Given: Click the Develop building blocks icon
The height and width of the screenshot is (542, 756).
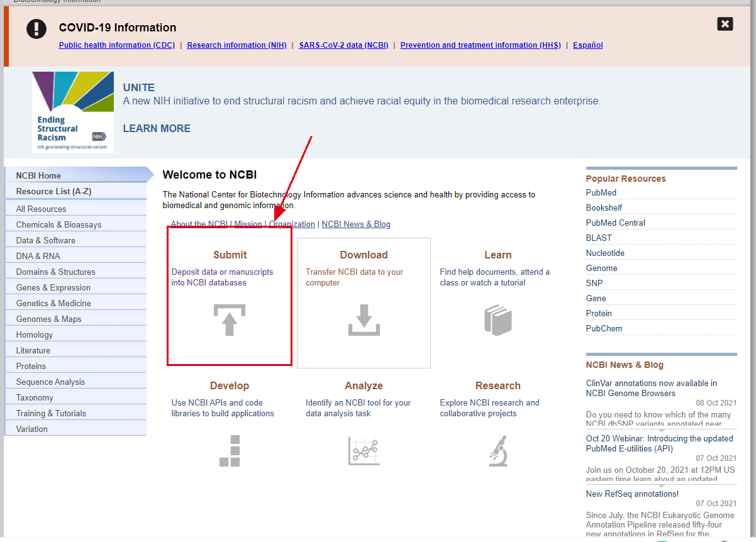Looking at the screenshot, I should pos(230,450).
